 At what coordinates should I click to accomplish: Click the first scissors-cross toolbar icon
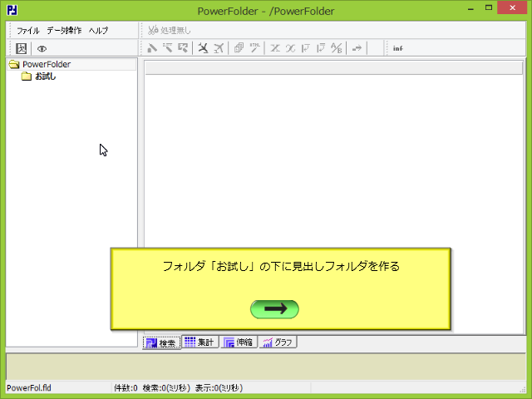point(275,48)
